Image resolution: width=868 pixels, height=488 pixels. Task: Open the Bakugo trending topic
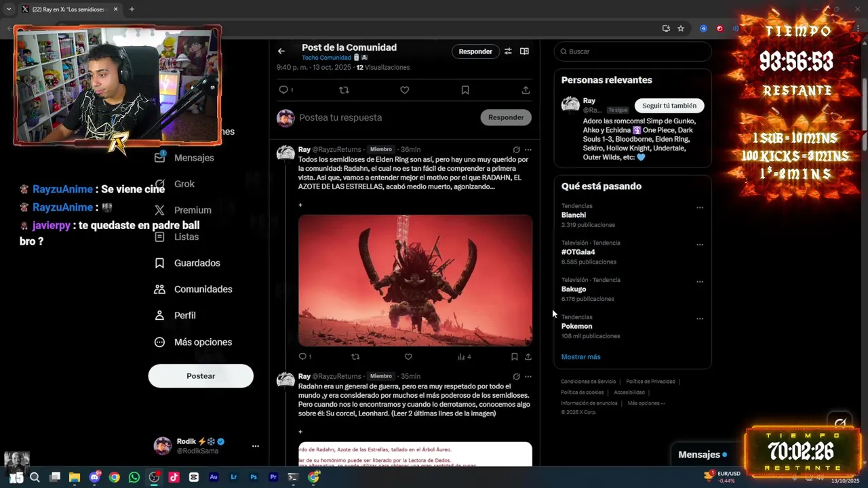pyautogui.click(x=574, y=289)
